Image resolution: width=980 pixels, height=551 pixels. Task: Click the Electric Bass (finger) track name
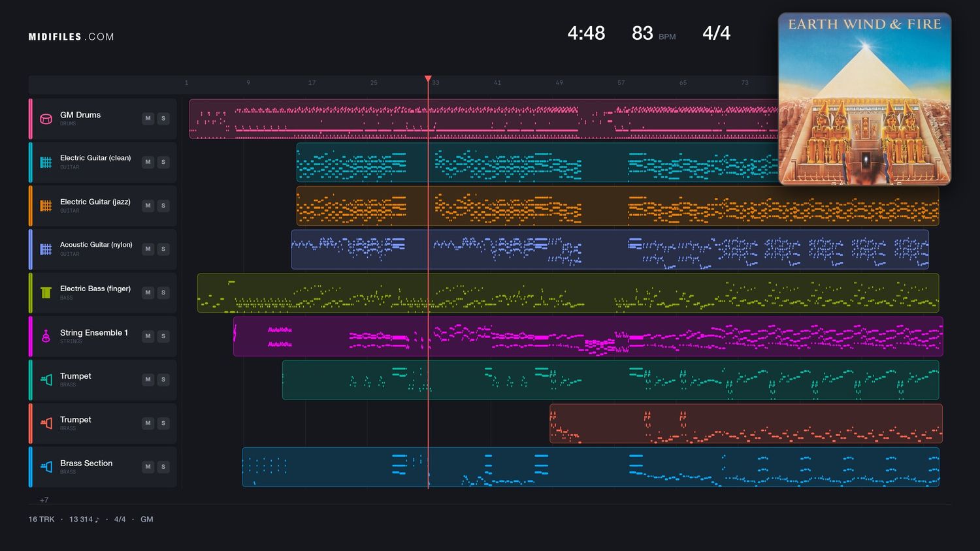[95, 289]
